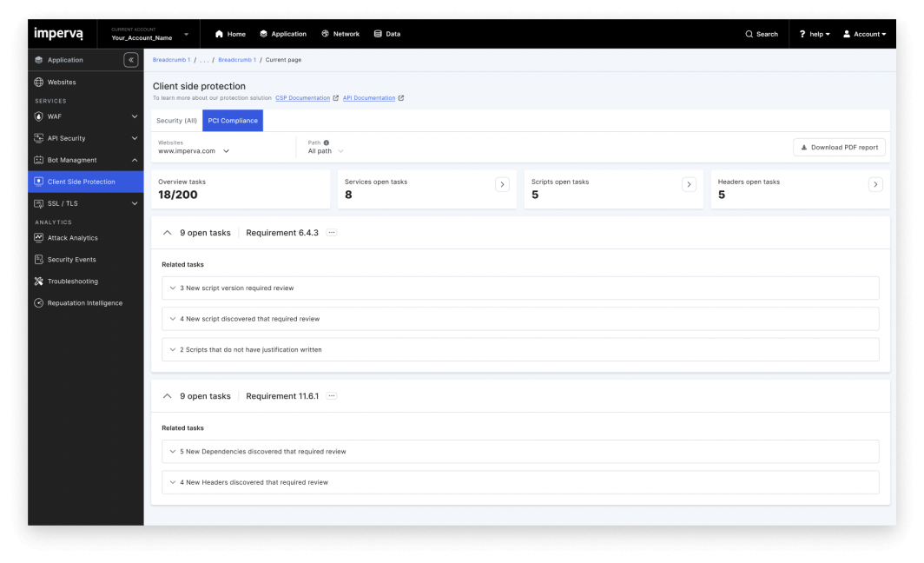924x563 pixels.
Task: Click the Troubleshooting tools icon
Action: coord(39,281)
